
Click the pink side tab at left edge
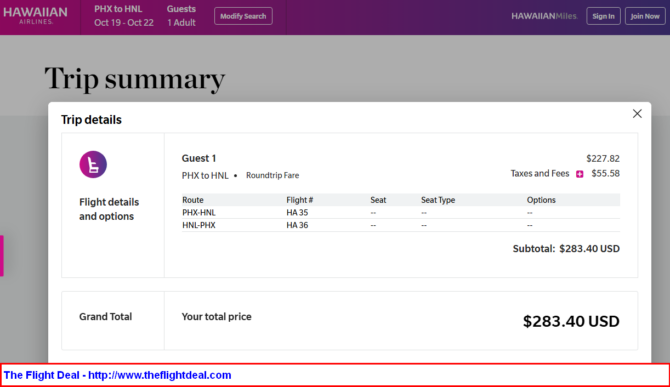point(2,255)
